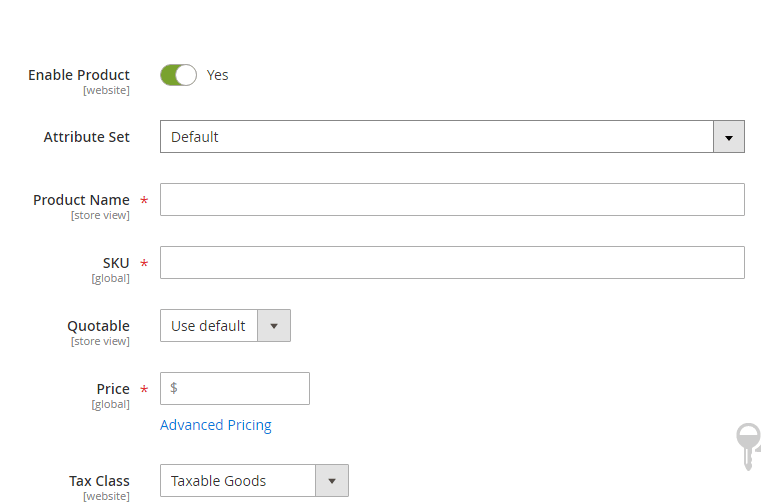Open the Quotable 'Use default' dropdown
The width and height of the screenshot is (761, 503).
point(209,326)
